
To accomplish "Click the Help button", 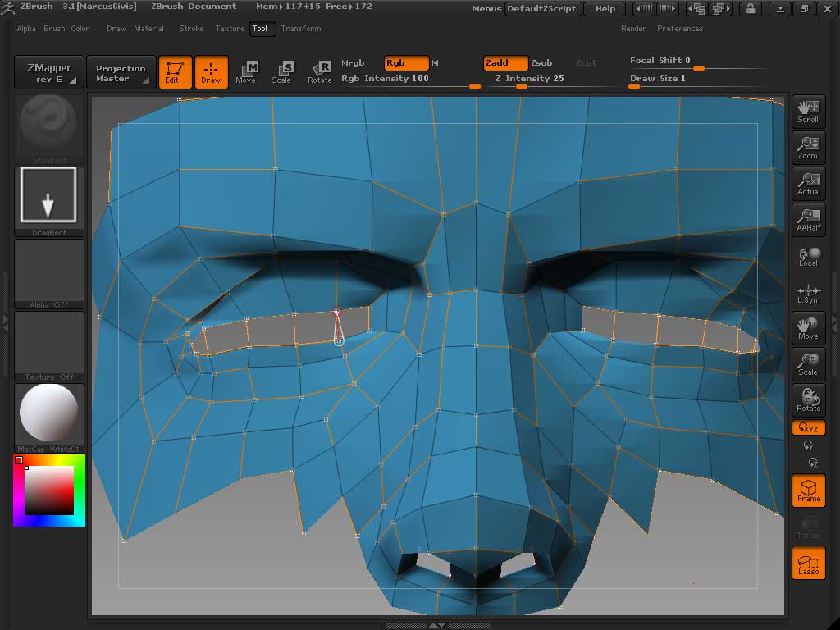I will tap(605, 8).
